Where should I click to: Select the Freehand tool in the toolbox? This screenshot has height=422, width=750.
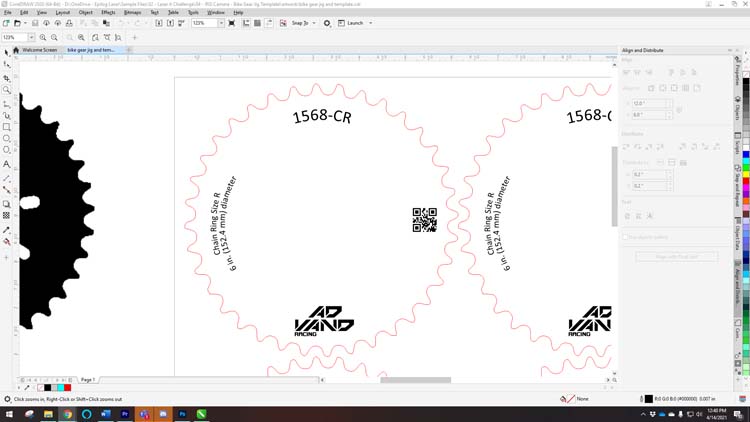click(x=6, y=103)
